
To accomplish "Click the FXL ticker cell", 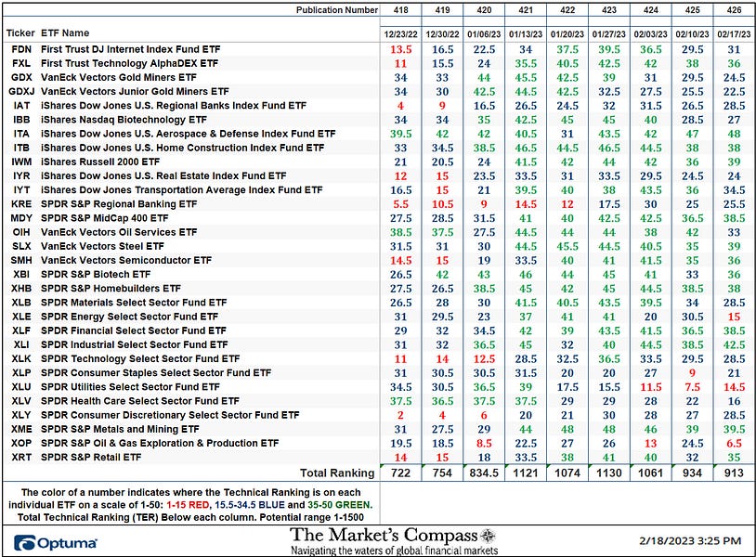I will pyautogui.click(x=21, y=64).
